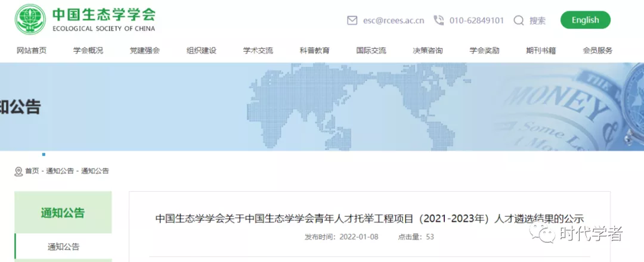
Task: Switch language with the English button
Action: (x=585, y=20)
